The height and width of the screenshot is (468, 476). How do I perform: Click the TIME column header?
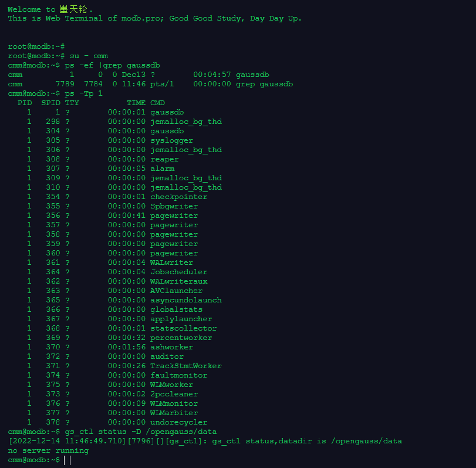pos(136,103)
